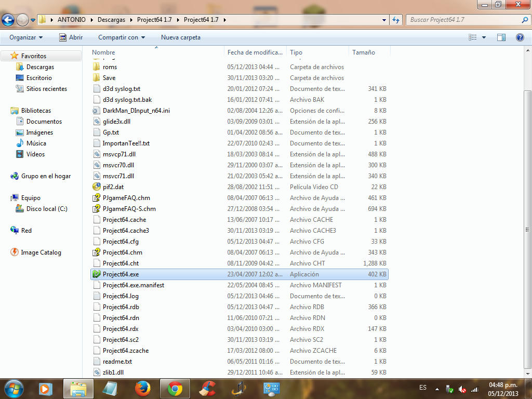Click the Windows Media Player taskbar icon

pos(46,389)
